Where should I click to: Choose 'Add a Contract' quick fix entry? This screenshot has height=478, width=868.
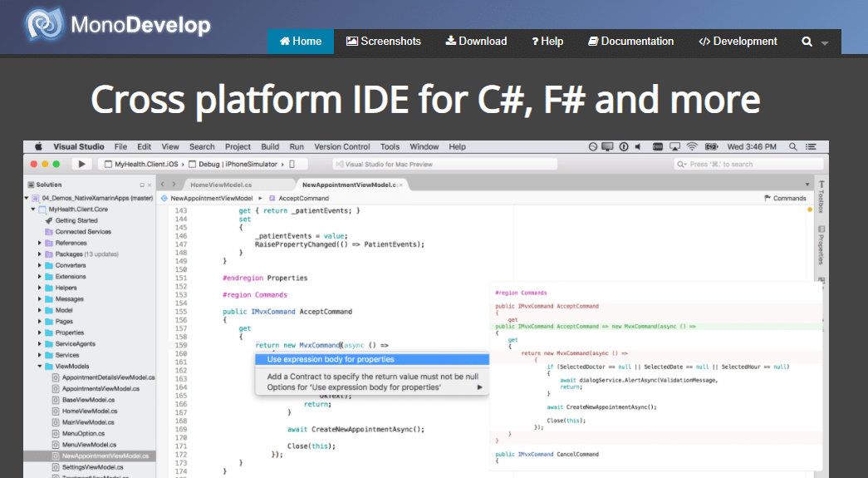pyautogui.click(x=372, y=377)
